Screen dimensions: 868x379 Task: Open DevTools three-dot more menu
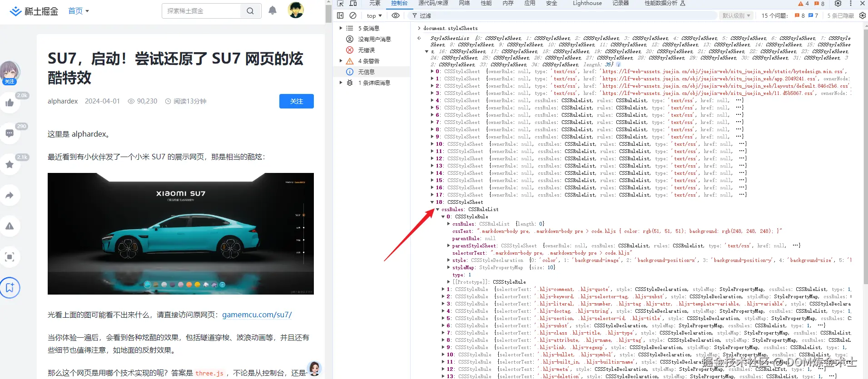851,3
